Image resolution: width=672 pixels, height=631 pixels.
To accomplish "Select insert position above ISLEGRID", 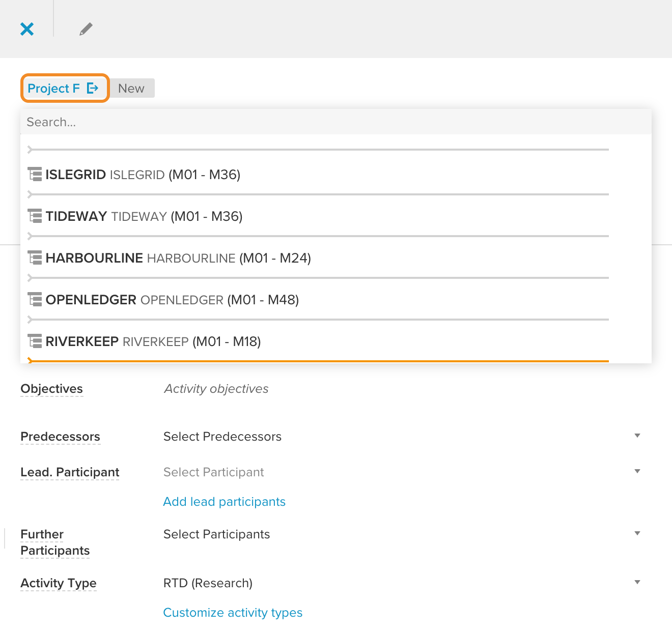I will [x=318, y=150].
